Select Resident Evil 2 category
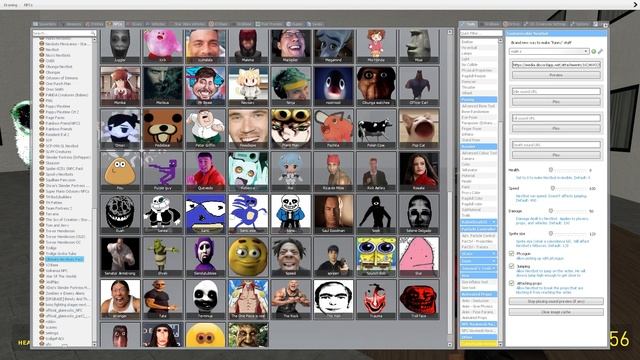Viewport: 640px width, 360px height. pyautogui.click(x=57, y=134)
